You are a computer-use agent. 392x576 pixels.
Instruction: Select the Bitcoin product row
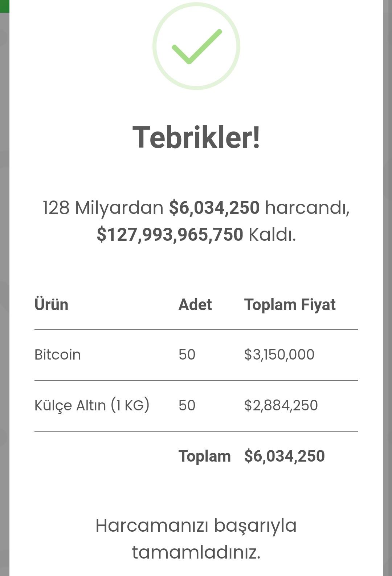pos(196,355)
